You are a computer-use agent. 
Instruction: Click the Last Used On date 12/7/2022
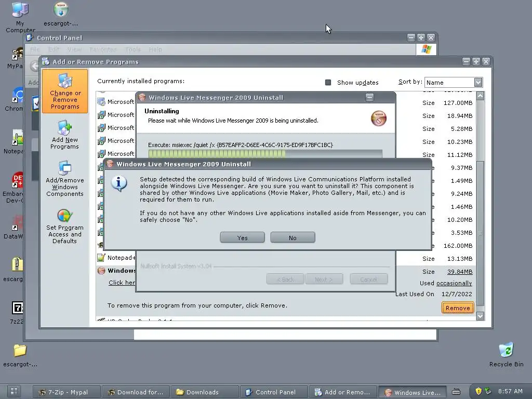tap(457, 294)
